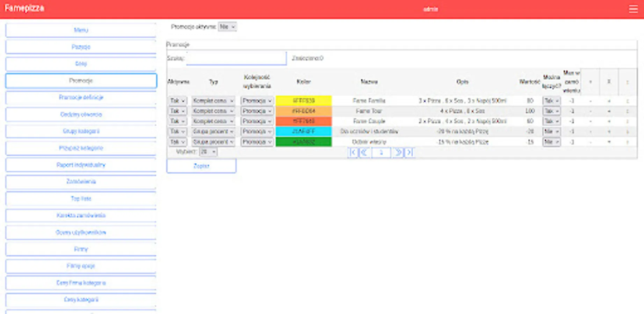Open Firmy opcje in the sidebar
Screen dimensions: 644x314
81,266
